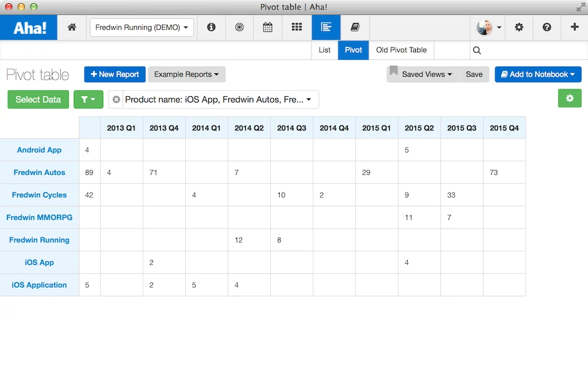
Task: Click the 71 cell in Fredwin Autos
Action: point(164,173)
